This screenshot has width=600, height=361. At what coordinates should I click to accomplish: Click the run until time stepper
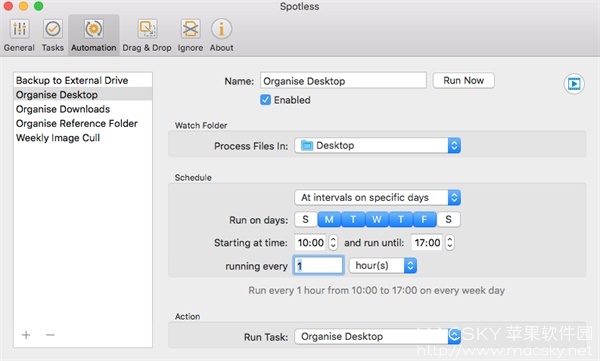450,242
